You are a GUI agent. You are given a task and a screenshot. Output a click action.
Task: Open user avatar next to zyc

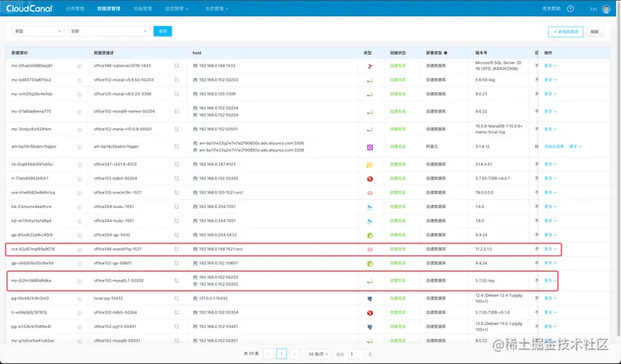[x=606, y=9]
